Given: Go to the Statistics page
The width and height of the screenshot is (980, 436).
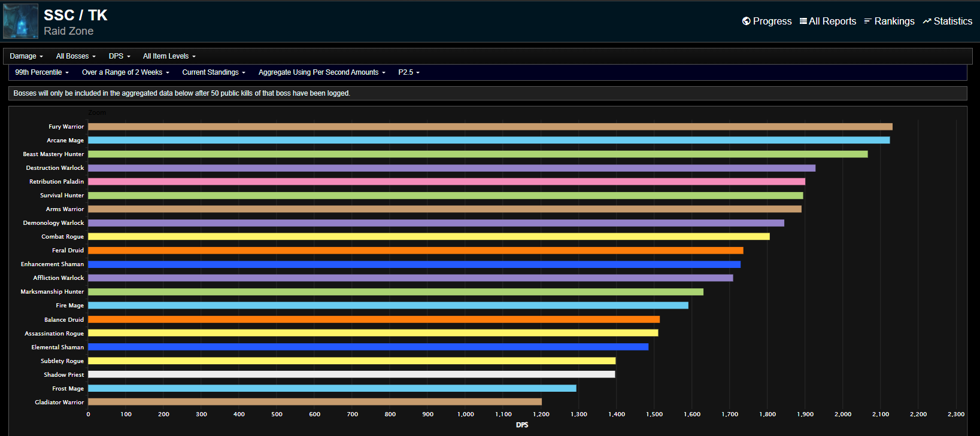Looking at the screenshot, I should [948, 21].
